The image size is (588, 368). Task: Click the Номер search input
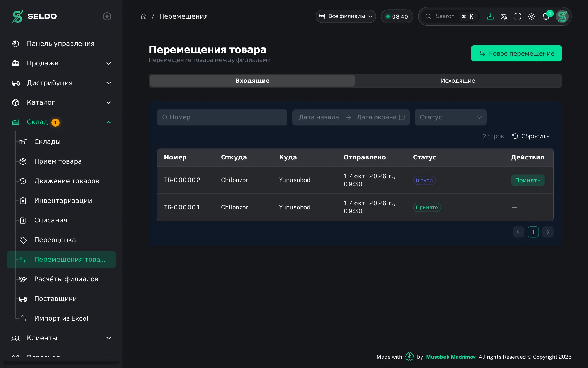click(222, 117)
